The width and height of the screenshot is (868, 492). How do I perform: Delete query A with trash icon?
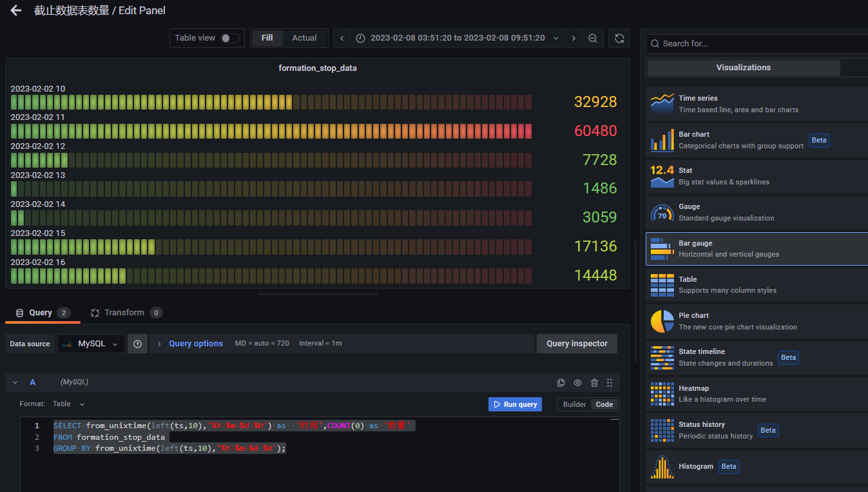594,382
